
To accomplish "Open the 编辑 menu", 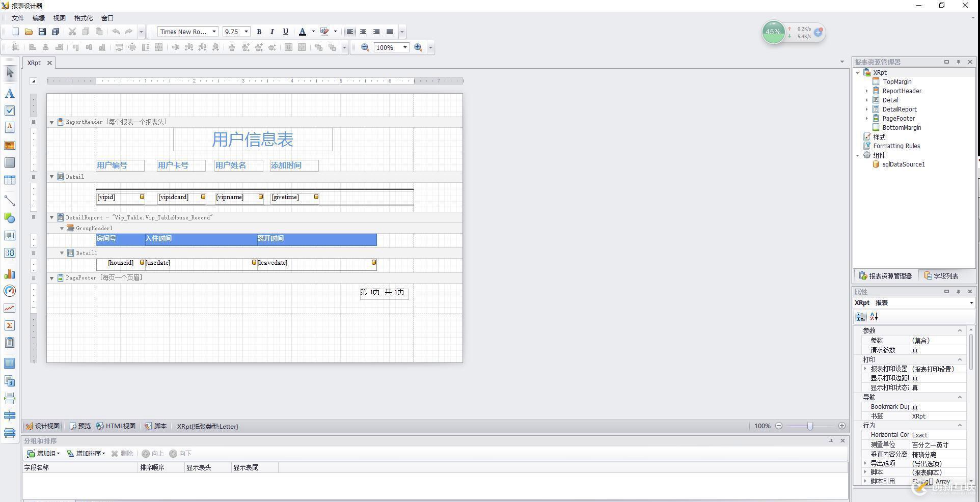I will click(39, 18).
